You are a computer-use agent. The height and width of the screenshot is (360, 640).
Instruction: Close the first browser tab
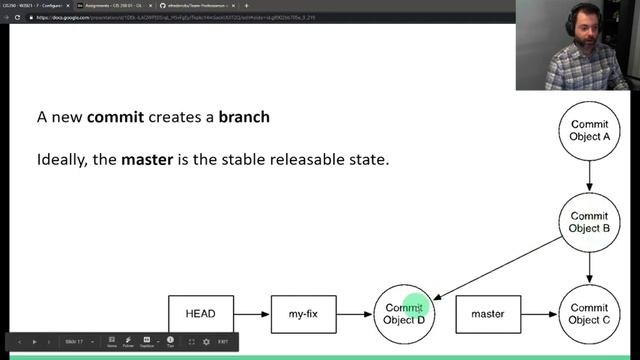click(68, 6)
